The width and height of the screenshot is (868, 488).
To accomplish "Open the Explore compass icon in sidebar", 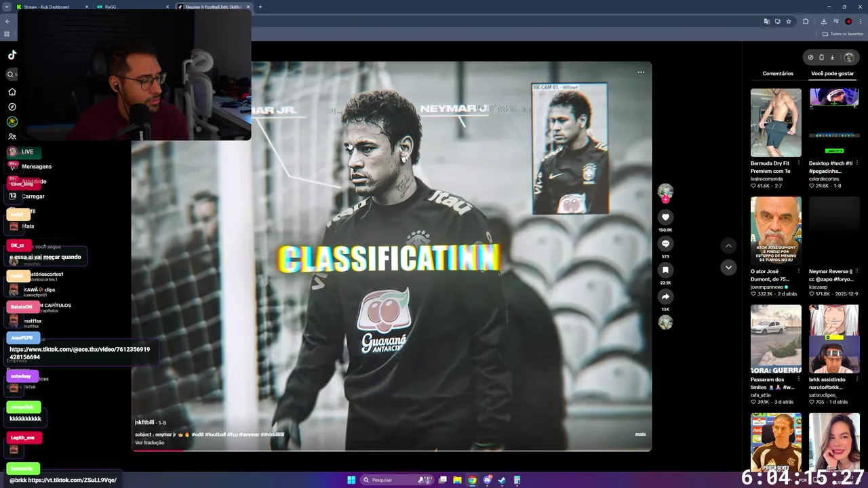I will pyautogui.click(x=12, y=106).
